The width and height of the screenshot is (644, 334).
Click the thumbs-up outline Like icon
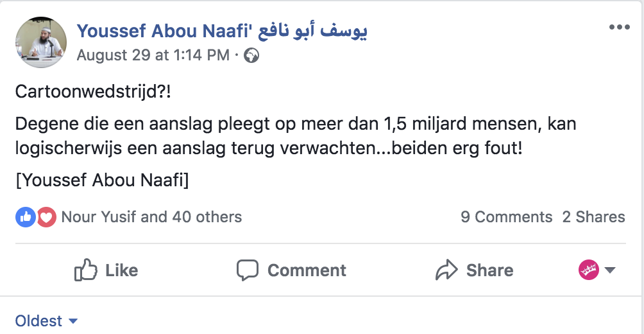pyautogui.click(x=85, y=270)
